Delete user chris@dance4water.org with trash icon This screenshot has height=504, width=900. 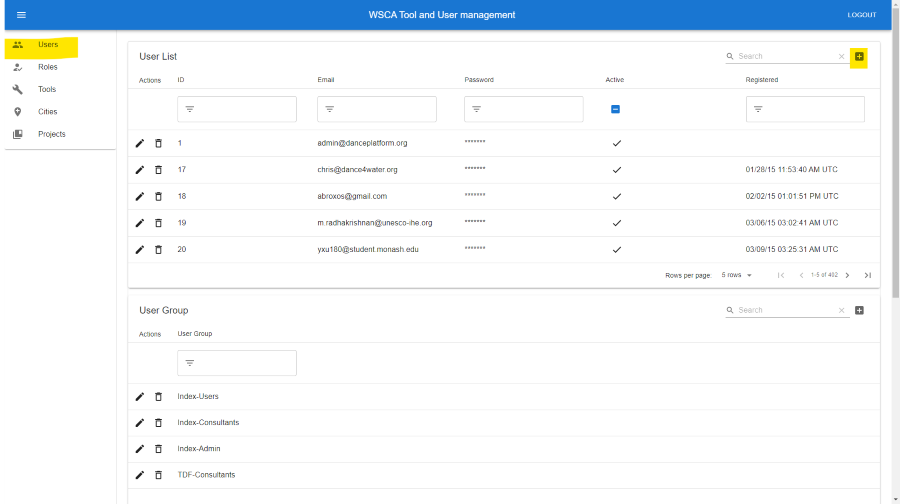tap(158, 170)
